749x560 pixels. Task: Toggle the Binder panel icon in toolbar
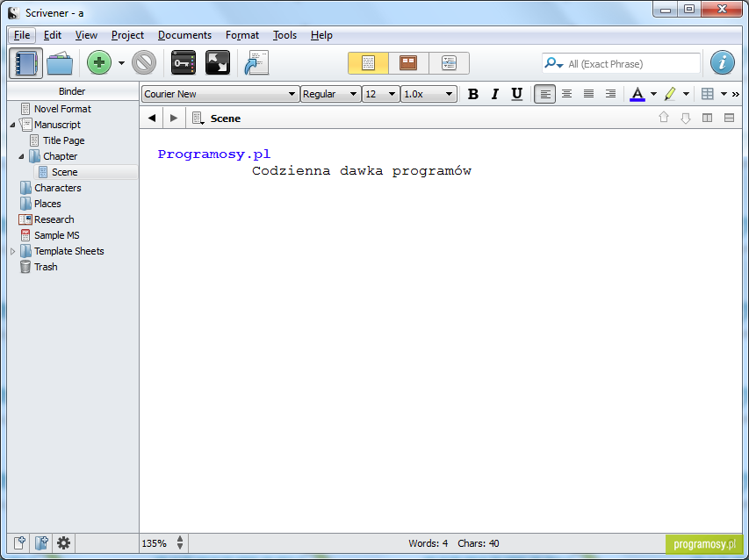25,63
